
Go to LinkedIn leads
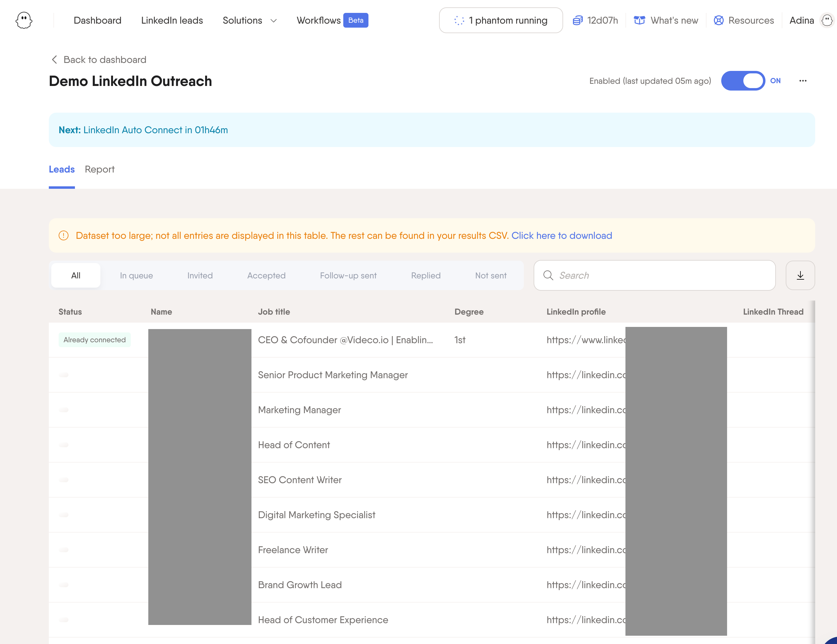pos(172,20)
